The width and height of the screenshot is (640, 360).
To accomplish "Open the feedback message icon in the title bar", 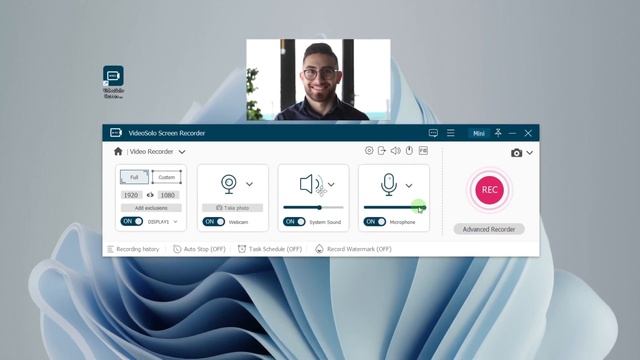I will [x=433, y=133].
